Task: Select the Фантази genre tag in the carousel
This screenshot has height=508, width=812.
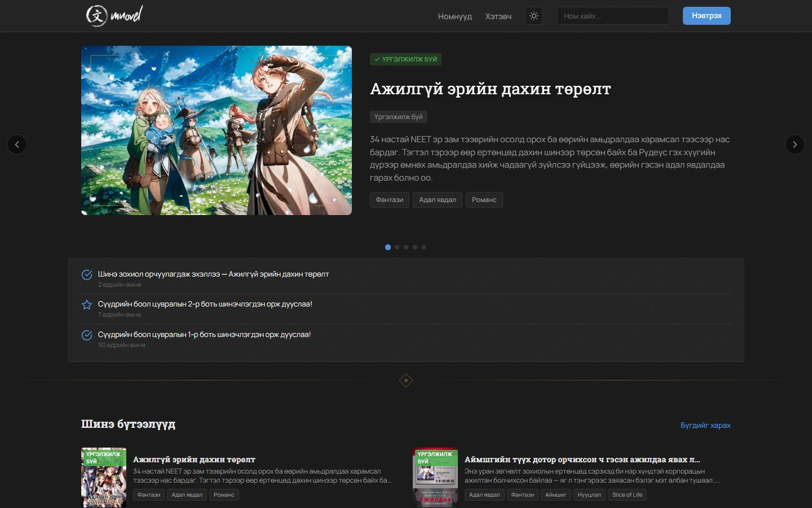Action: [390, 200]
